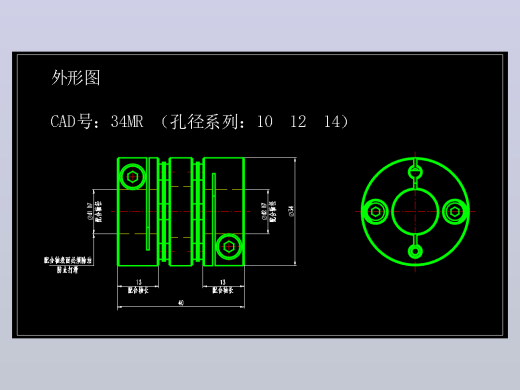Viewport: 520px width, 390px height.
Task: Select top small hole in end view
Action: tap(415, 172)
